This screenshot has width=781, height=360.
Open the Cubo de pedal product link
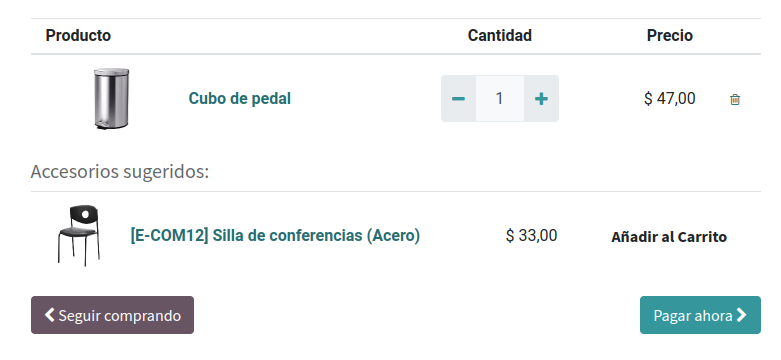point(240,99)
